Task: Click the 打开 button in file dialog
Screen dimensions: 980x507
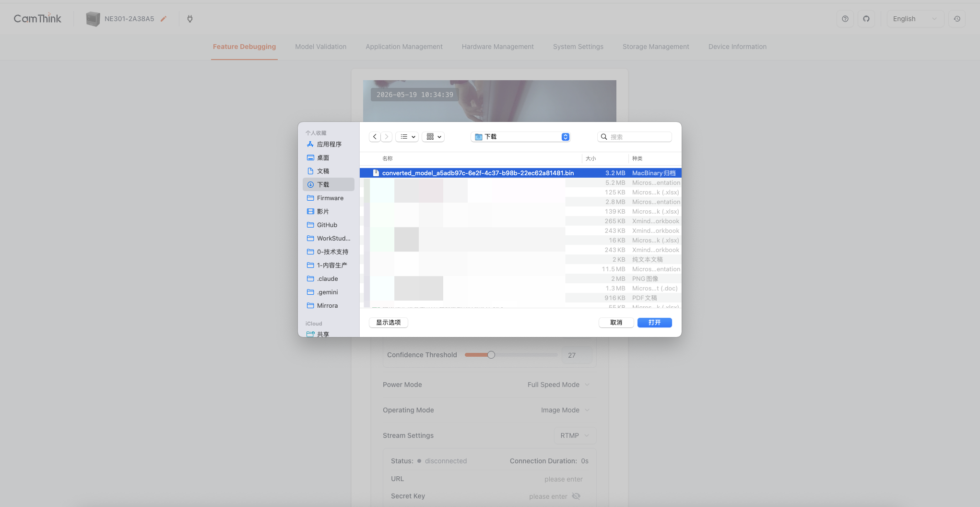Action: [x=654, y=323]
